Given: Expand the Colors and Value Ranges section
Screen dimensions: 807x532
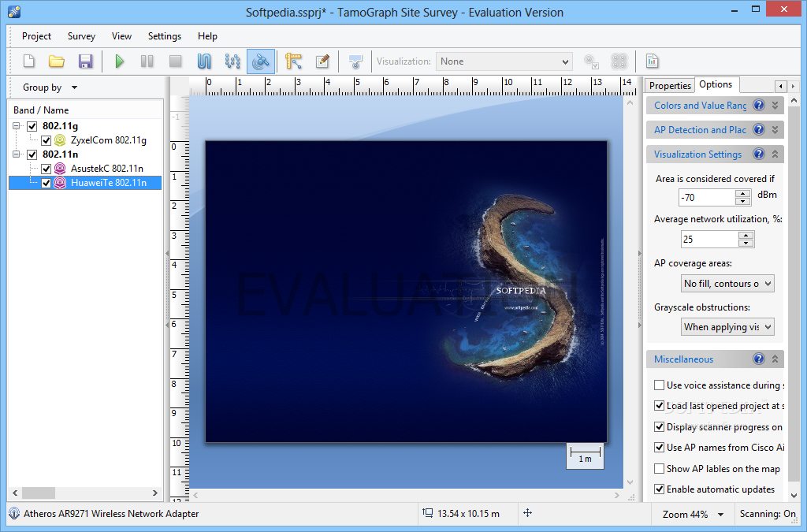Looking at the screenshot, I should [775, 105].
